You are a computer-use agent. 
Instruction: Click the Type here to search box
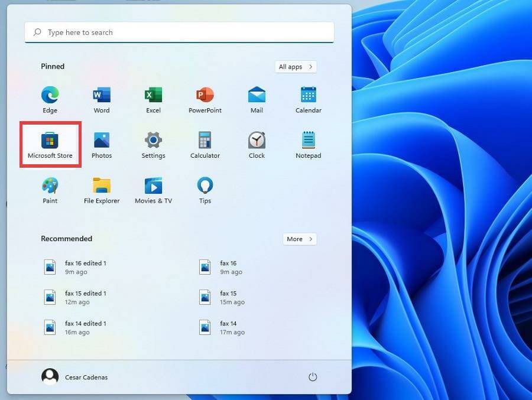coord(179,32)
